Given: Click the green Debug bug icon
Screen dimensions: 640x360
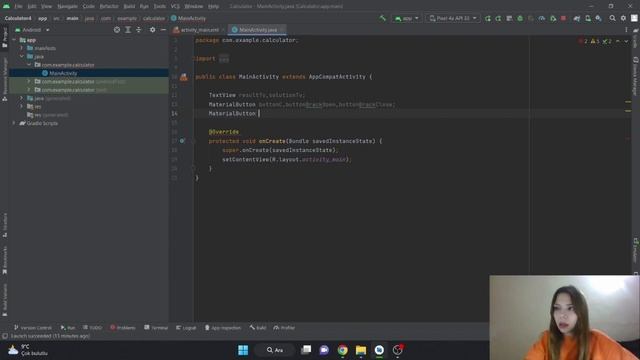Looking at the screenshot, I should click(520, 18).
